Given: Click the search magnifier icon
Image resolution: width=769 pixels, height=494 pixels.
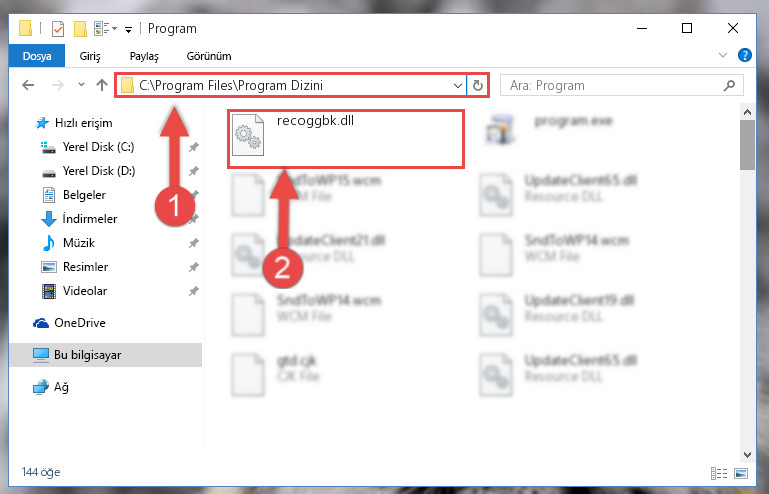Looking at the screenshot, I should pos(729,85).
